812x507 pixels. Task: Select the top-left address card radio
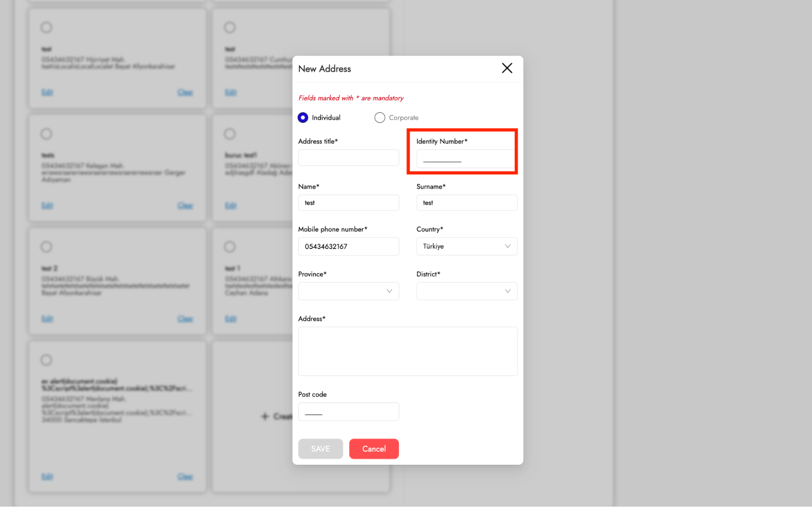pyautogui.click(x=46, y=27)
